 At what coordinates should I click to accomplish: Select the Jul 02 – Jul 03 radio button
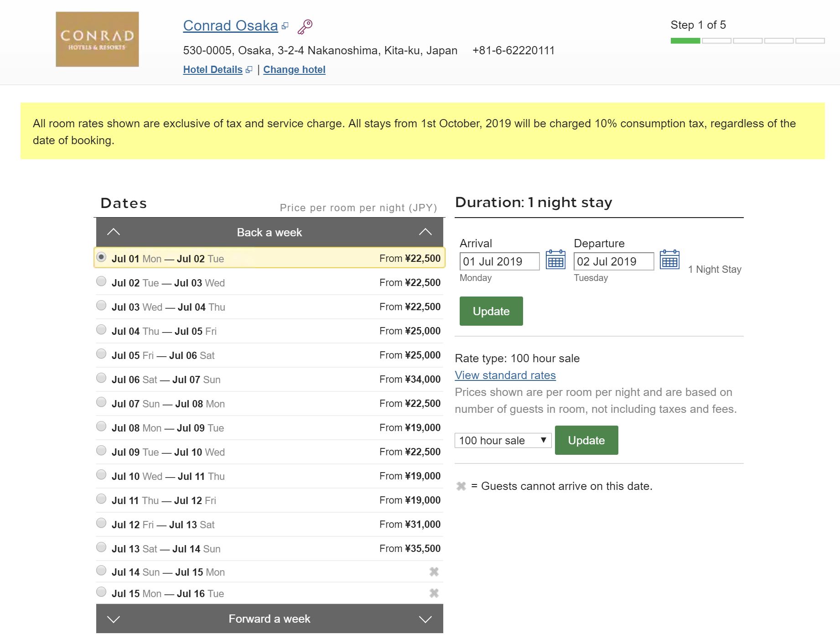101,281
